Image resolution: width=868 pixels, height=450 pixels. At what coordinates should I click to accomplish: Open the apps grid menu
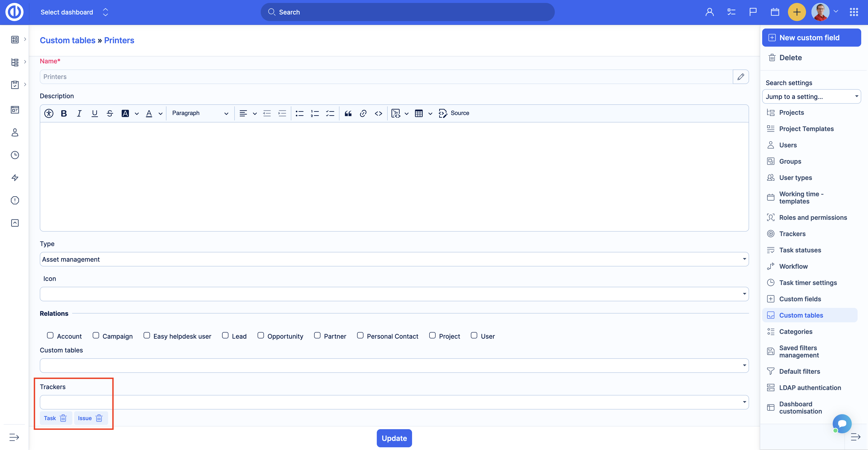pyautogui.click(x=854, y=12)
